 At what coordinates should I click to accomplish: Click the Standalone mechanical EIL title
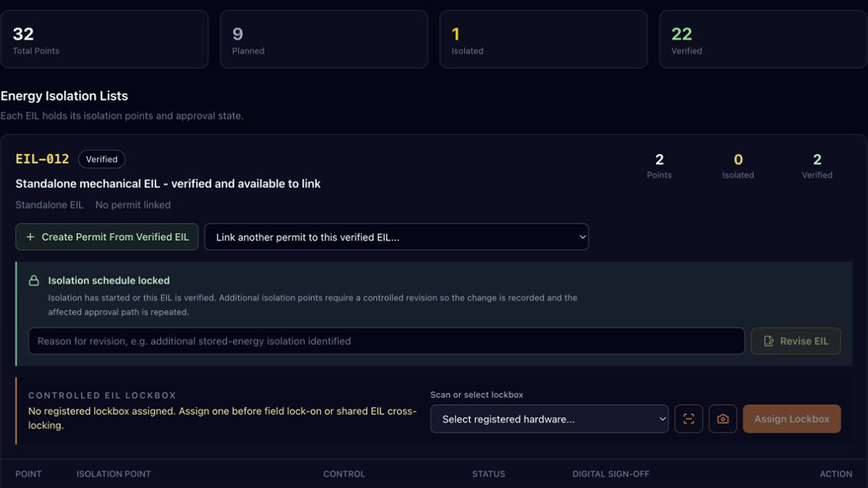coord(168,184)
